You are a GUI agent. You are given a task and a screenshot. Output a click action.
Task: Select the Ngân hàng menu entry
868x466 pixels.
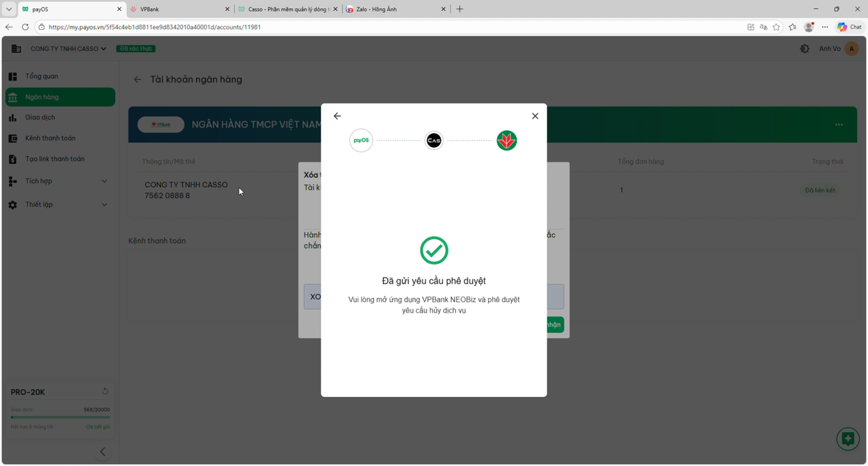(x=60, y=96)
